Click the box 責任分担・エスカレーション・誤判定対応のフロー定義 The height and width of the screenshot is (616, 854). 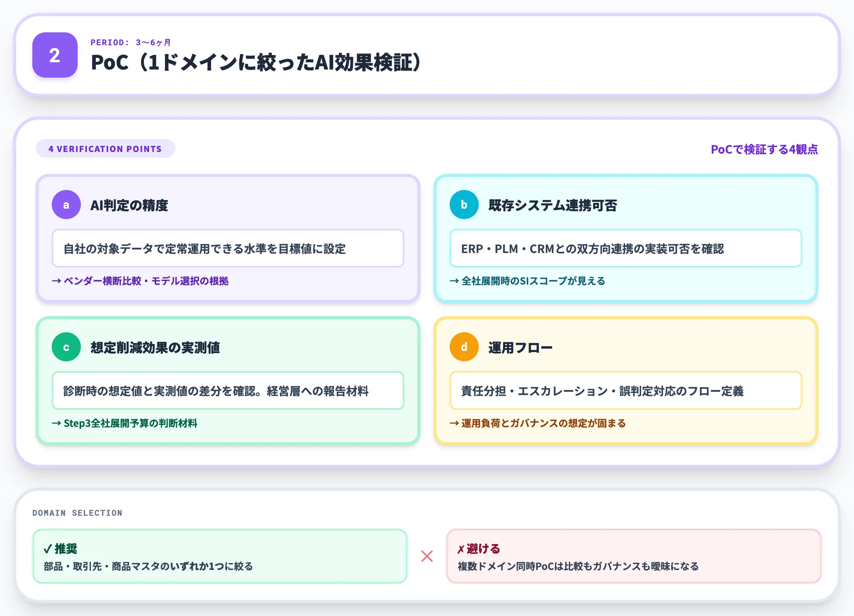click(x=626, y=390)
